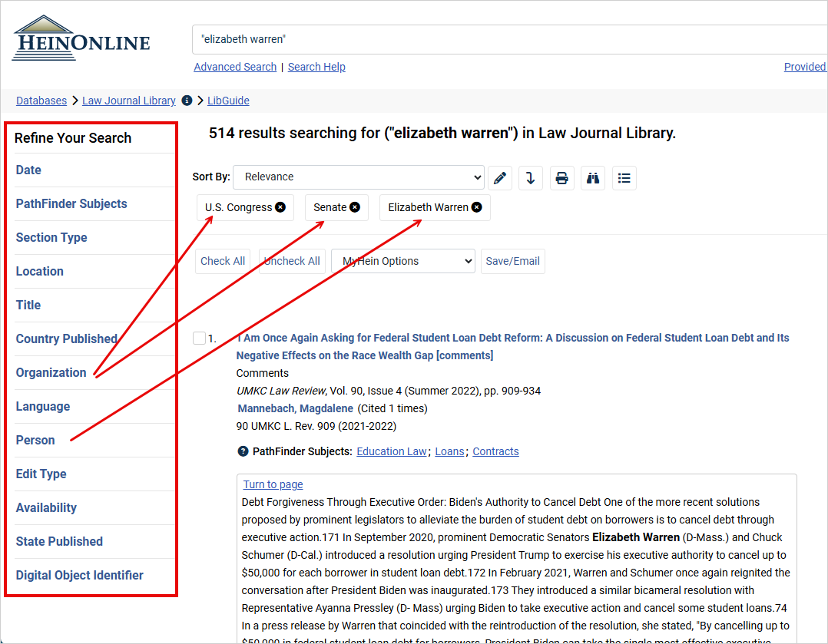Click the printer icon
The width and height of the screenshot is (828, 644).
click(562, 178)
